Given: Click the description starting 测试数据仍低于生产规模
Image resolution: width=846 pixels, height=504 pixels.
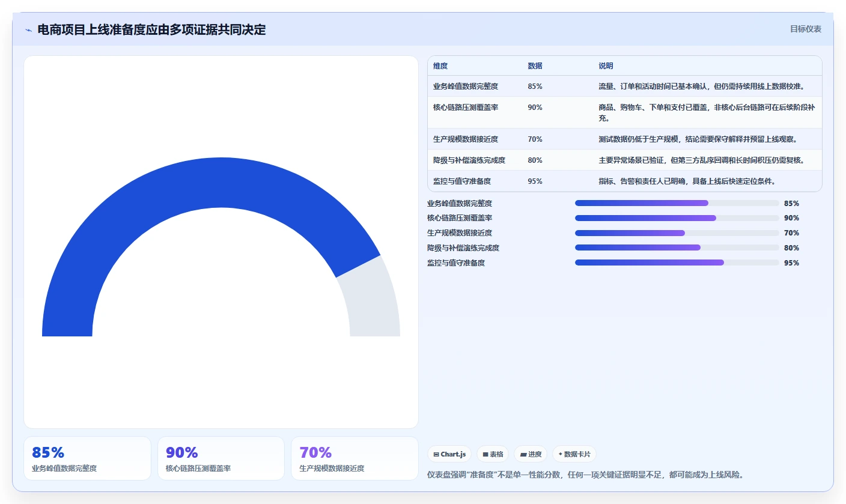Looking at the screenshot, I should 698,139.
